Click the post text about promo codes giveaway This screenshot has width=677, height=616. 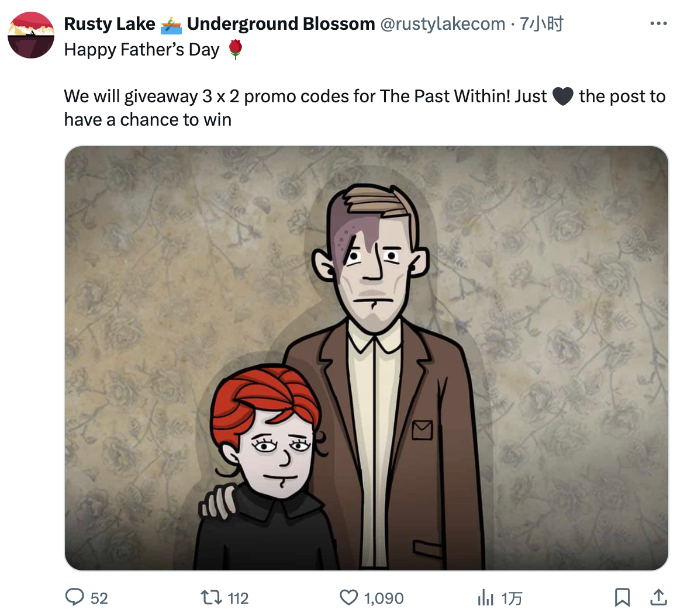(x=365, y=108)
